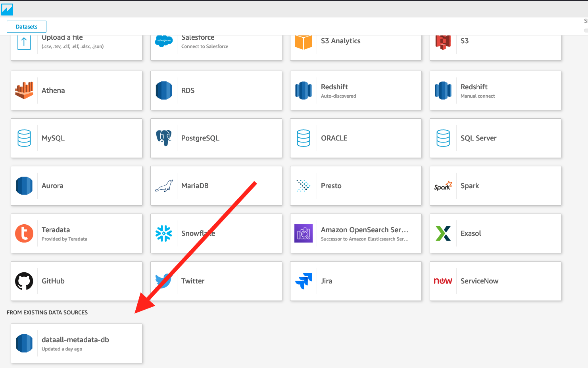This screenshot has width=588, height=368.
Task: Select the red S3 bucket icon
Action: click(x=443, y=42)
